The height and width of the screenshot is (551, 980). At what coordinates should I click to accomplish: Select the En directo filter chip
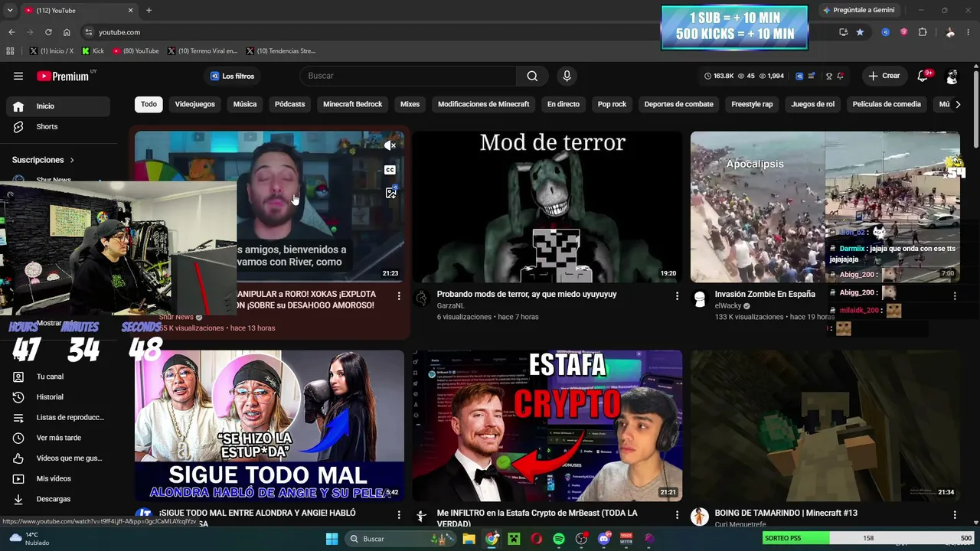563,104
